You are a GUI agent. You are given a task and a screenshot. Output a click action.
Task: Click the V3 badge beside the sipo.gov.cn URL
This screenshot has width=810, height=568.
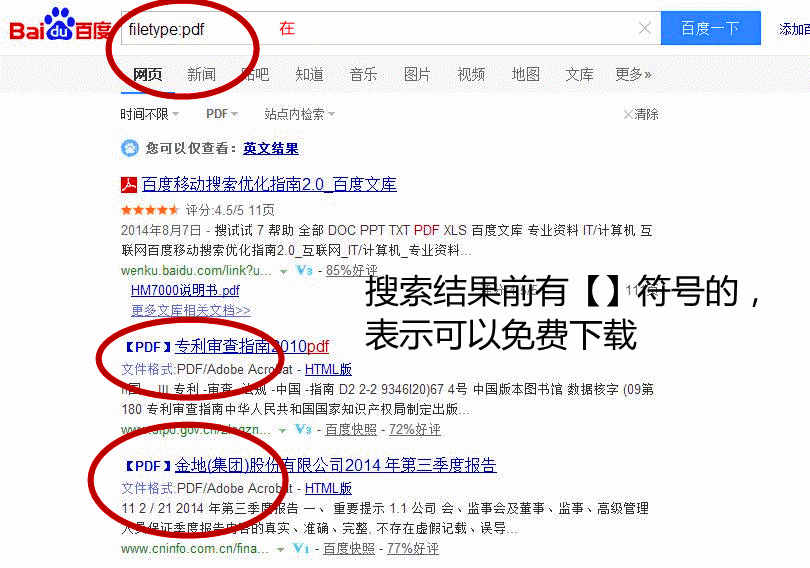(303, 429)
